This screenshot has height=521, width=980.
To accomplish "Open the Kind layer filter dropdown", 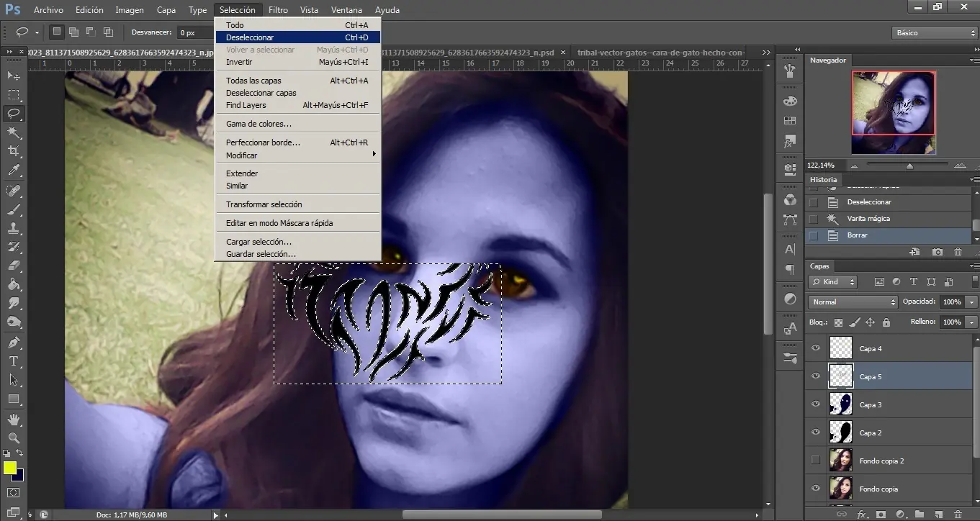I will [833, 282].
